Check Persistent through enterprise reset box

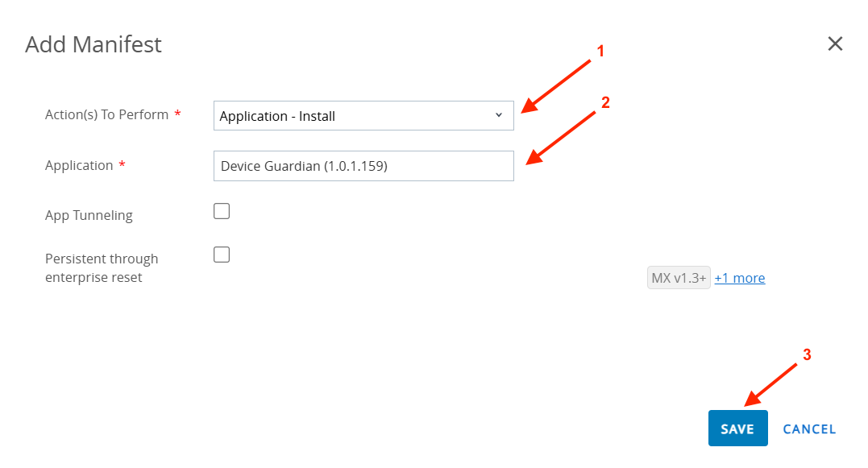pyautogui.click(x=222, y=255)
